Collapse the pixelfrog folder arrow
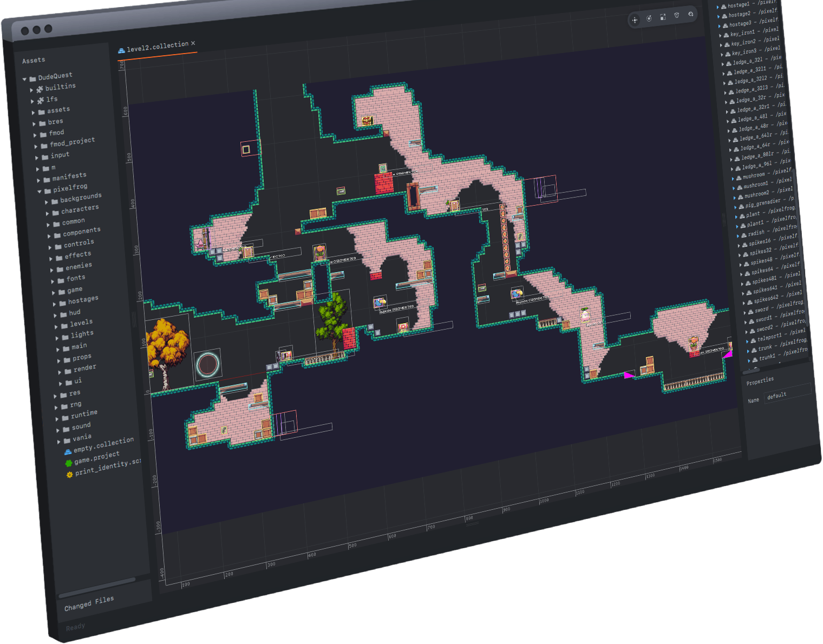This screenshot has height=644, width=823. (x=40, y=191)
